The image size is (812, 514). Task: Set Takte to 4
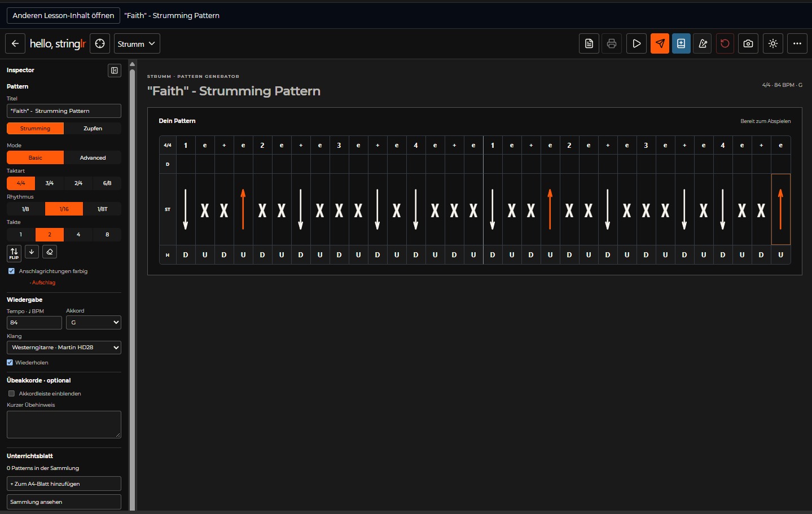coord(78,234)
